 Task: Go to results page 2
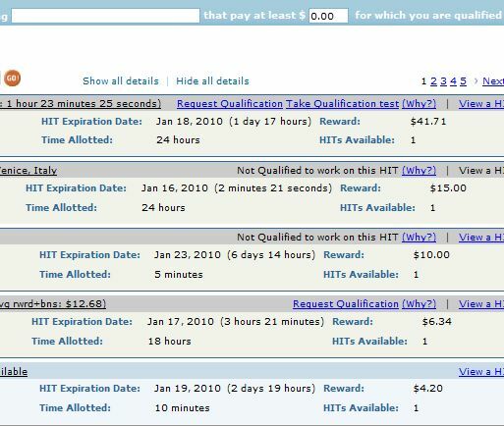(433, 81)
